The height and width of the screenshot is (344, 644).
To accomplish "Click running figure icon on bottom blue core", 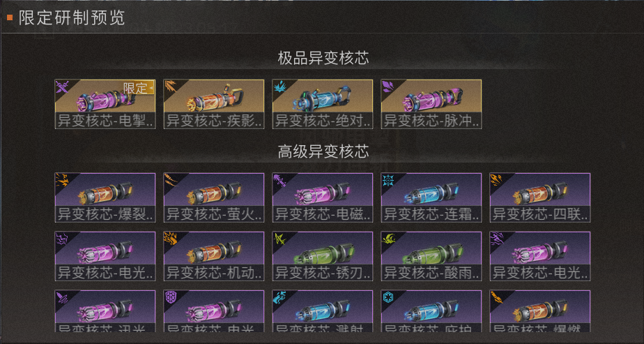I will [x=279, y=297].
